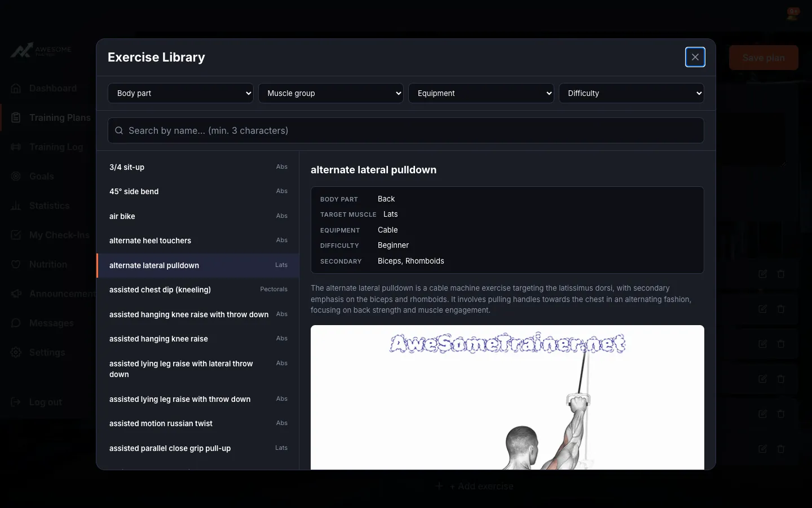The image size is (812, 508).
Task: Open the Body part filter dropdown
Action: [180, 93]
